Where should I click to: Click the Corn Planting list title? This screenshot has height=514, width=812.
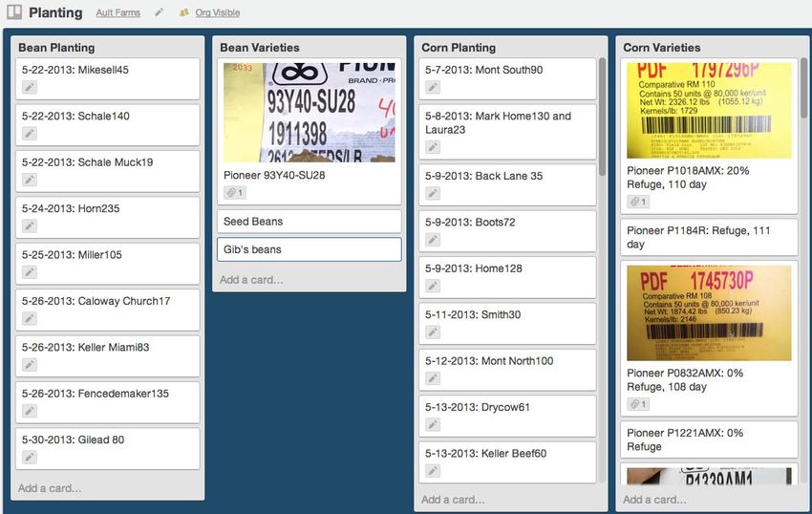pyautogui.click(x=459, y=48)
